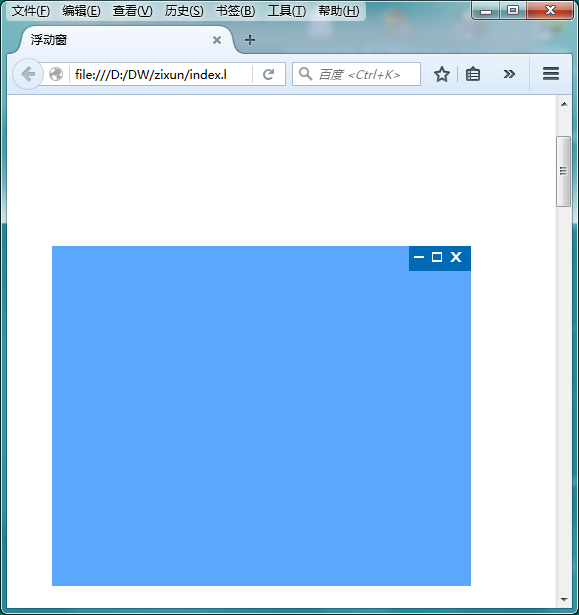579x615 pixels.
Task: Click the scrollbar down arrow
Action: [564, 599]
